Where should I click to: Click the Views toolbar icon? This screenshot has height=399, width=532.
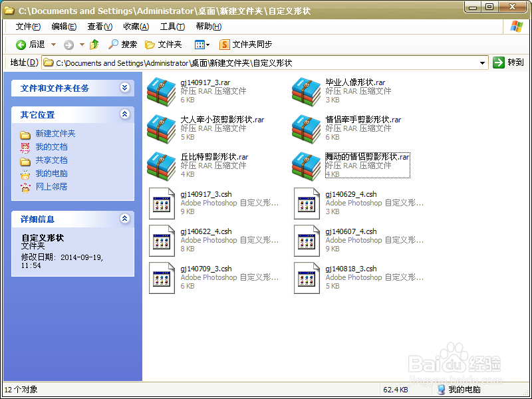click(x=200, y=45)
